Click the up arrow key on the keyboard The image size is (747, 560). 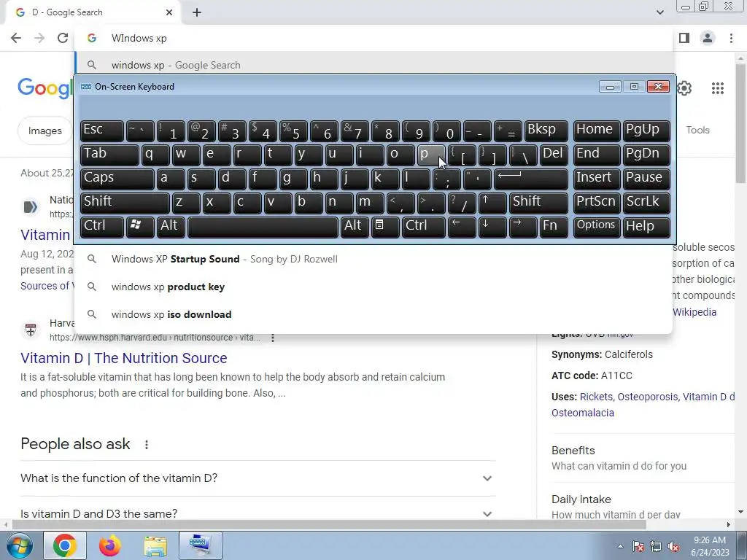click(x=492, y=203)
